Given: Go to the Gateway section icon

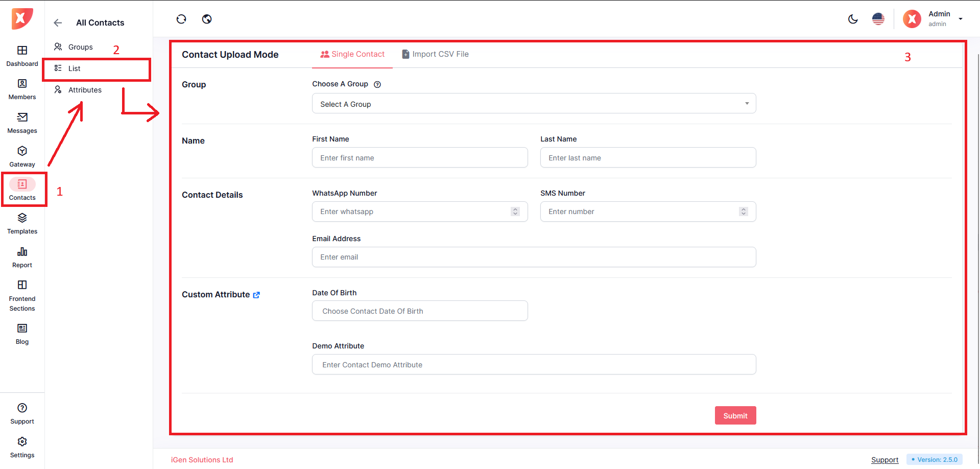Looking at the screenshot, I should coord(22,151).
